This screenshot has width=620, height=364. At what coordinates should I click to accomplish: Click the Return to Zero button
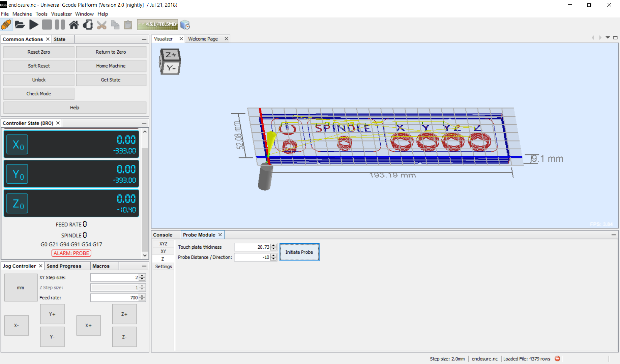coord(111,52)
